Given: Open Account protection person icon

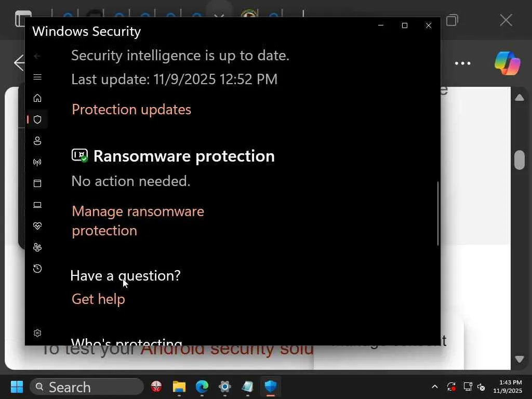Looking at the screenshot, I should pyautogui.click(x=37, y=141).
